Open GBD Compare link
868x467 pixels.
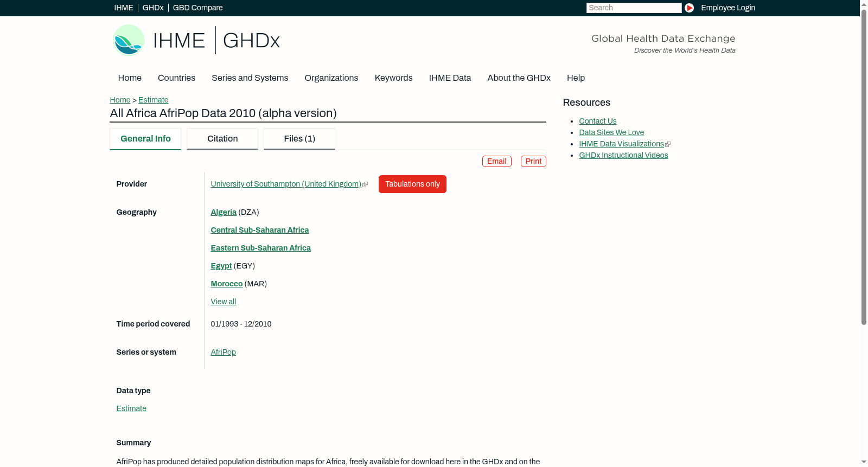click(x=197, y=8)
